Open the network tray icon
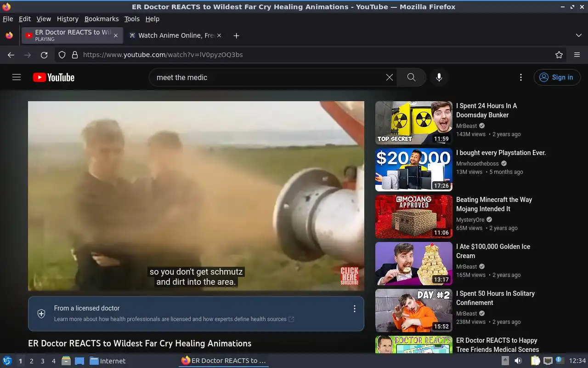This screenshot has height=368, width=588. click(x=548, y=361)
